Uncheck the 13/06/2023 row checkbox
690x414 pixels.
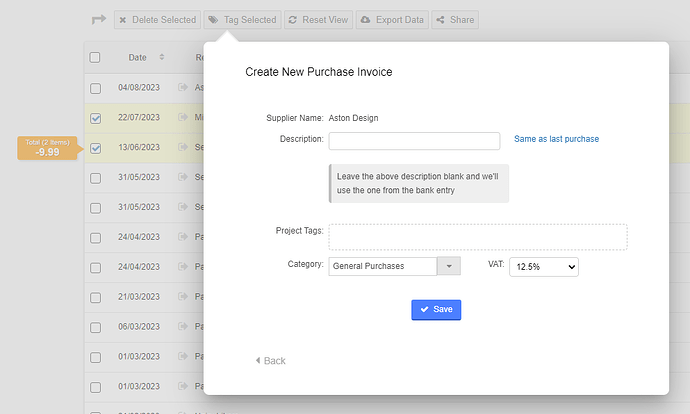(x=95, y=148)
